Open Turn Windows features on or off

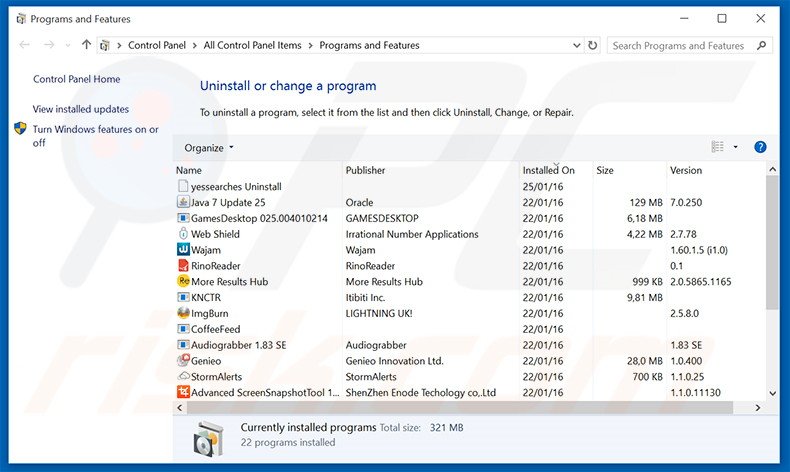(x=95, y=136)
